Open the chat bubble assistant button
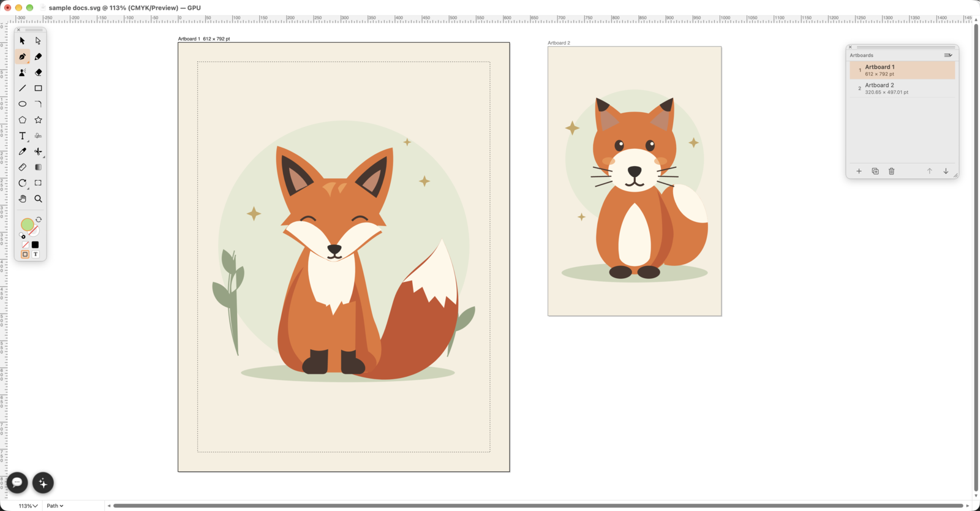The image size is (980, 511). click(17, 483)
